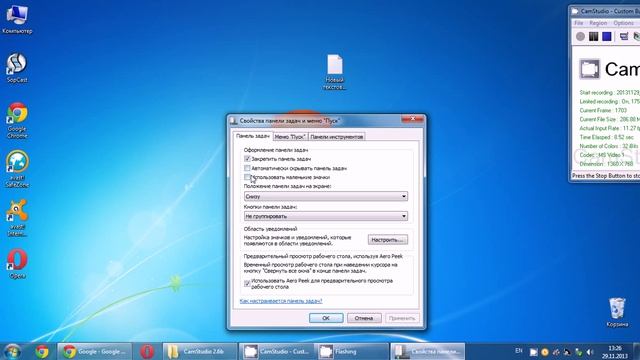Viewport: 640px width, 360px height.
Task: Open the Корзина recycle bin
Action: [617, 312]
